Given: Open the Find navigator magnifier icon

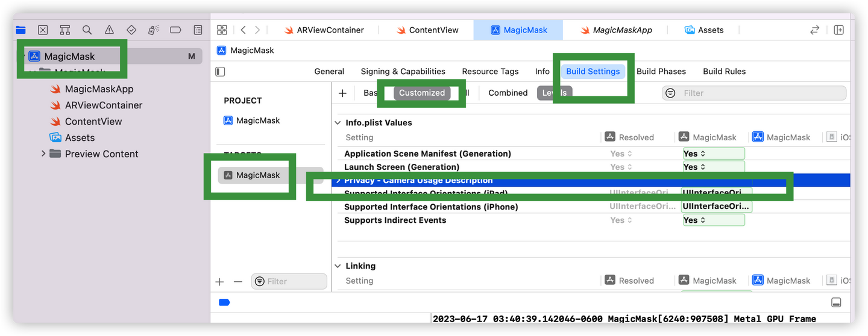Looking at the screenshot, I should [x=87, y=30].
